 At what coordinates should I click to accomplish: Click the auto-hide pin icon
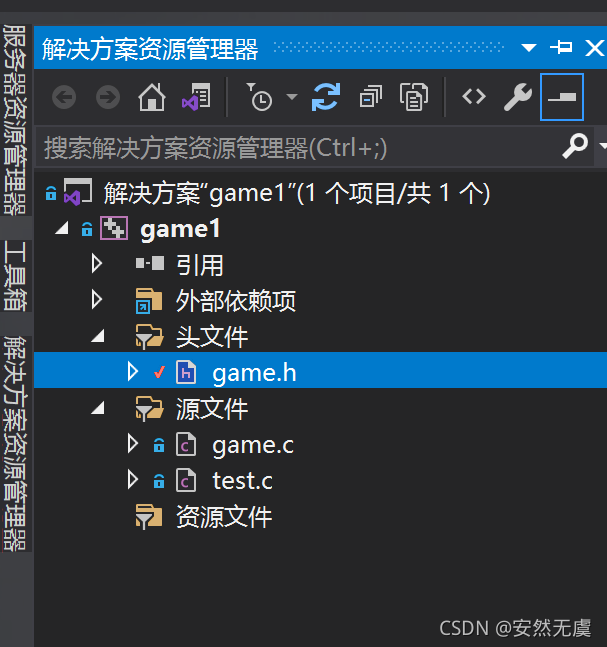coord(561,47)
